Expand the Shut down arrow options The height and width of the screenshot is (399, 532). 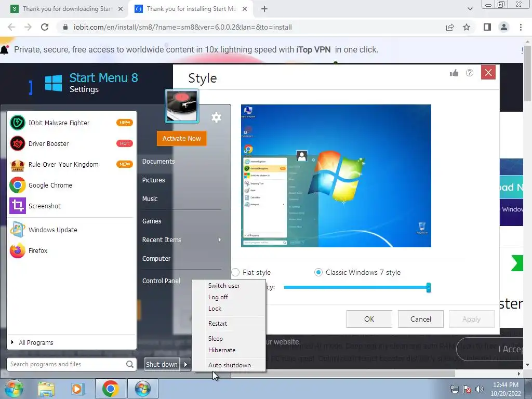[185, 364]
